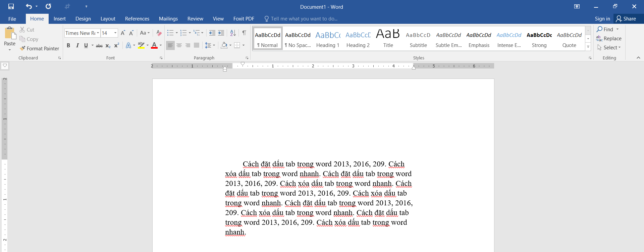Open the font name dropdown

[98, 33]
